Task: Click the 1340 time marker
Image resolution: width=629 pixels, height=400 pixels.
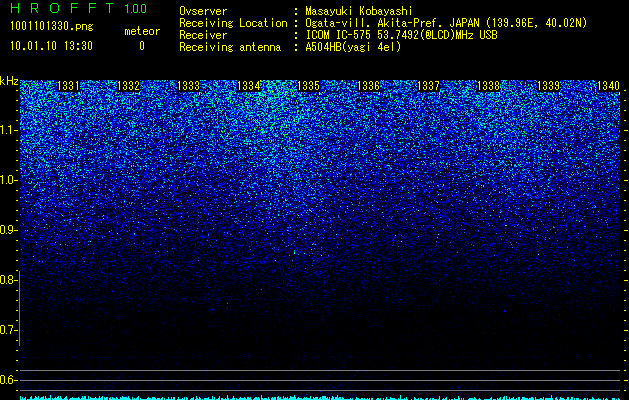Action: 609,86
